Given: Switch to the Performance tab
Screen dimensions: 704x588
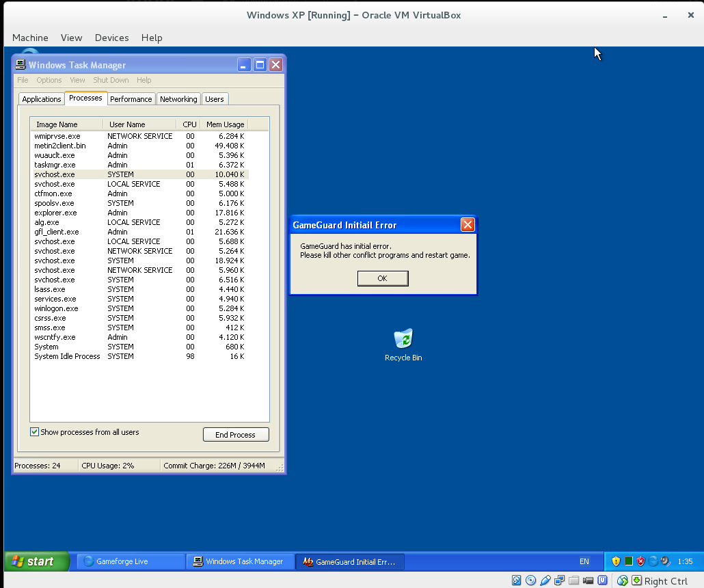Looking at the screenshot, I should 131,99.
